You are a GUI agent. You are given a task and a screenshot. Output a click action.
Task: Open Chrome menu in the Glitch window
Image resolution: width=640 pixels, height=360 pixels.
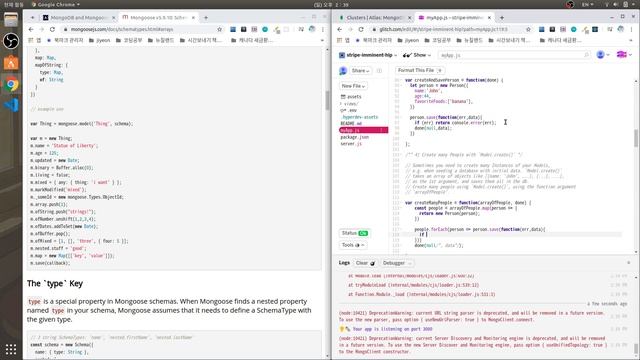point(631,29)
